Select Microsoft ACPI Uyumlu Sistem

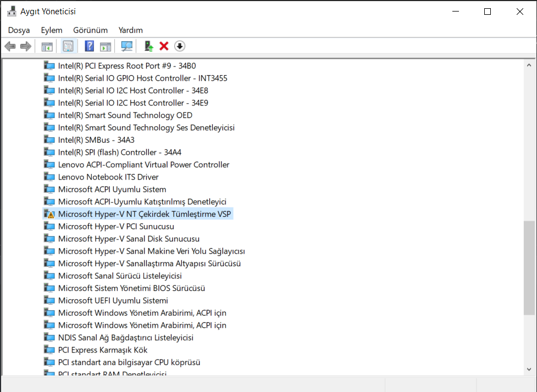[x=112, y=189]
